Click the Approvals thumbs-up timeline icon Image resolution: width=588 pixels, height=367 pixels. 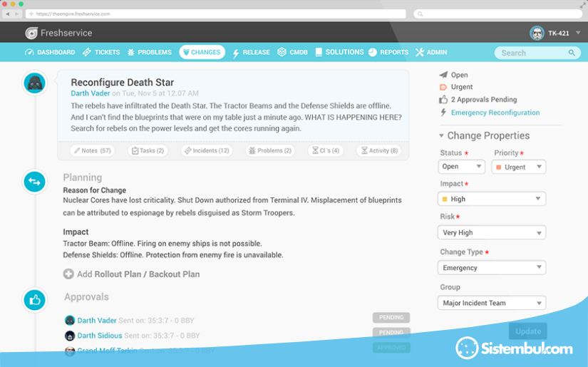[34, 300]
